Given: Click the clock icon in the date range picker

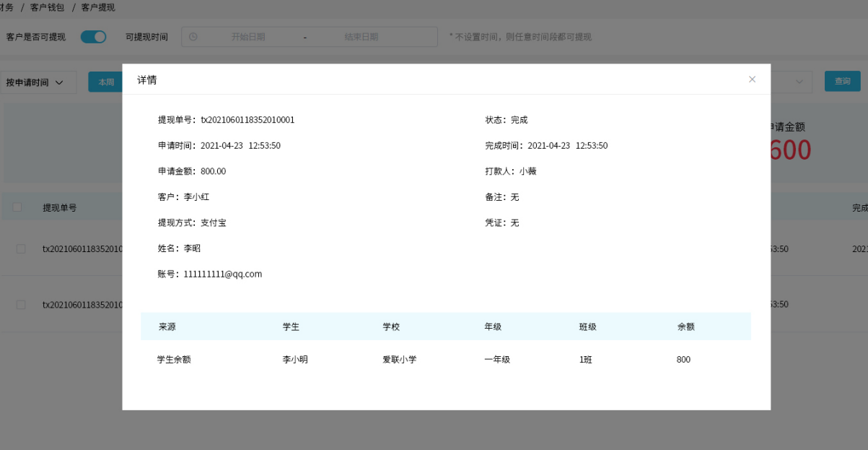Looking at the screenshot, I should click(193, 37).
